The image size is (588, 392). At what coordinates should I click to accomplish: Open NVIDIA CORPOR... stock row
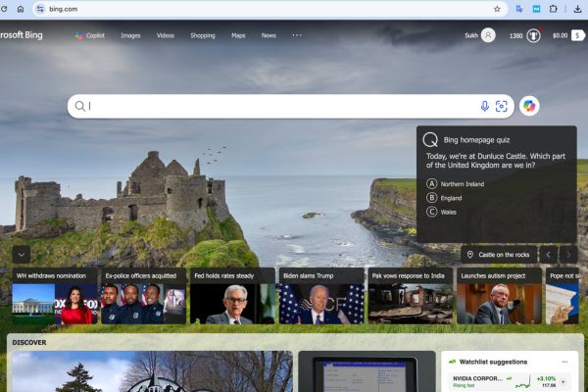coord(510,382)
